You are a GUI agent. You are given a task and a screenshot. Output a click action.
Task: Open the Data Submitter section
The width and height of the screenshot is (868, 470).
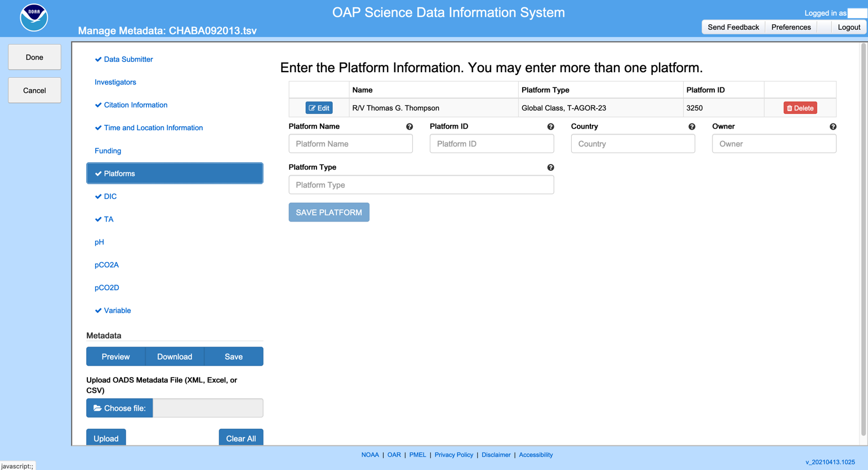click(x=128, y=59)
